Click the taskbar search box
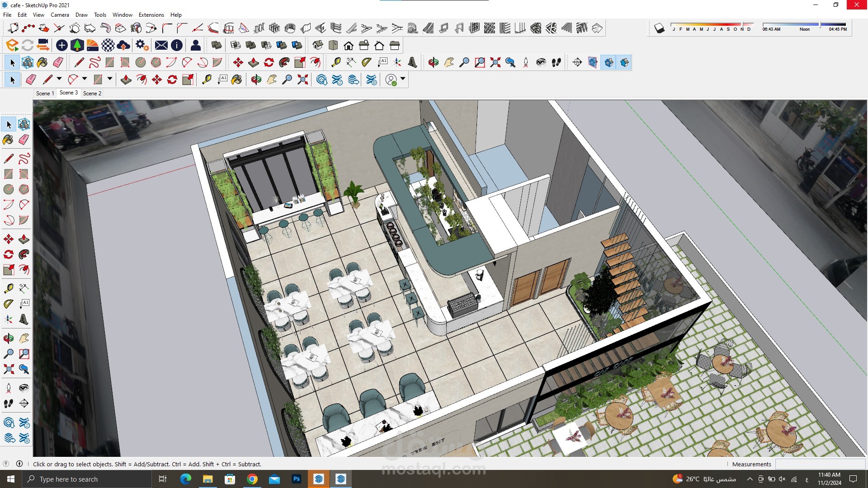Viewport: 868px width, 488px height. [87, 479]
